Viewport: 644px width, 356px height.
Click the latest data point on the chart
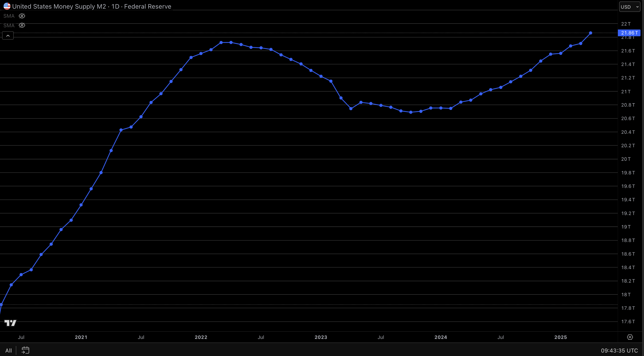point(590,33)
